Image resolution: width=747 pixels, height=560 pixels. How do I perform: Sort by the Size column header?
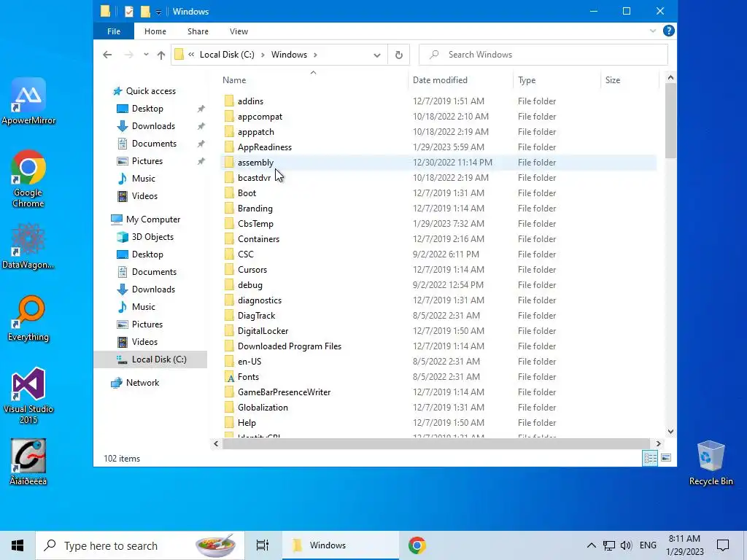[613, 80]
